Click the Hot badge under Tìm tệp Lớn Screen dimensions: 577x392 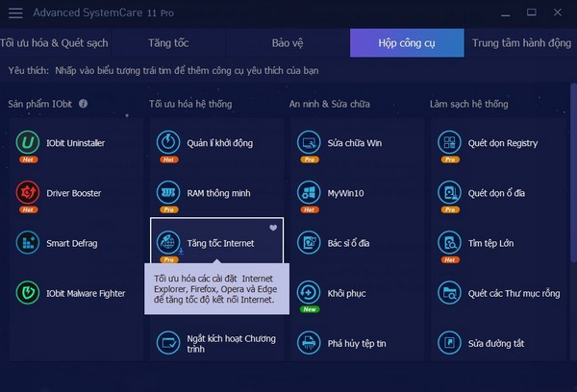tap(450, 259)
